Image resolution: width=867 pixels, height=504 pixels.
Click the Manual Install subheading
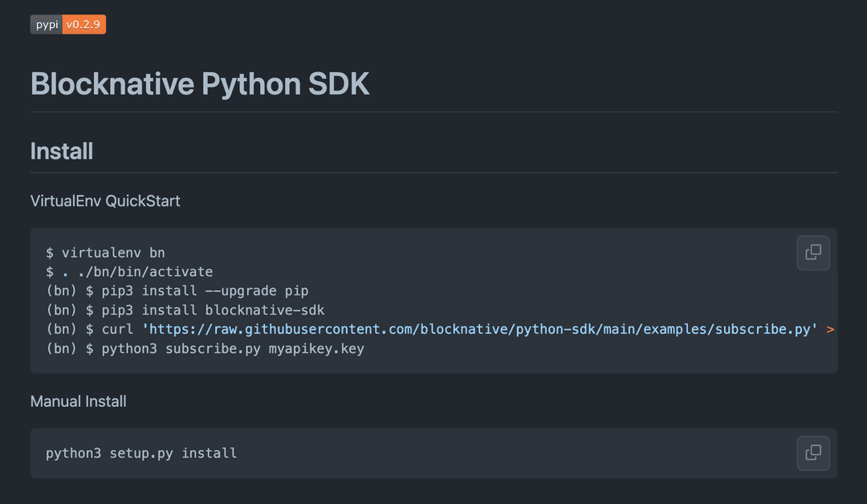(x=78, y=400)
